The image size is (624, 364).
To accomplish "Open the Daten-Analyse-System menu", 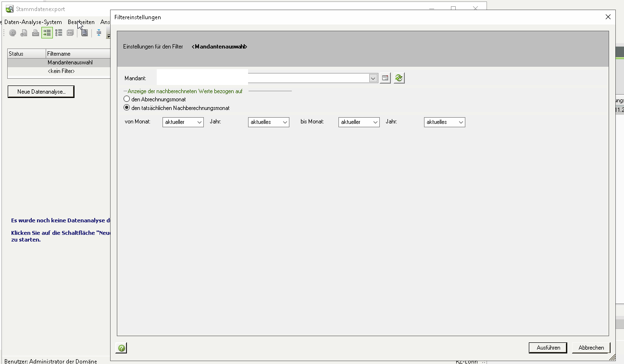I will 33,22.
